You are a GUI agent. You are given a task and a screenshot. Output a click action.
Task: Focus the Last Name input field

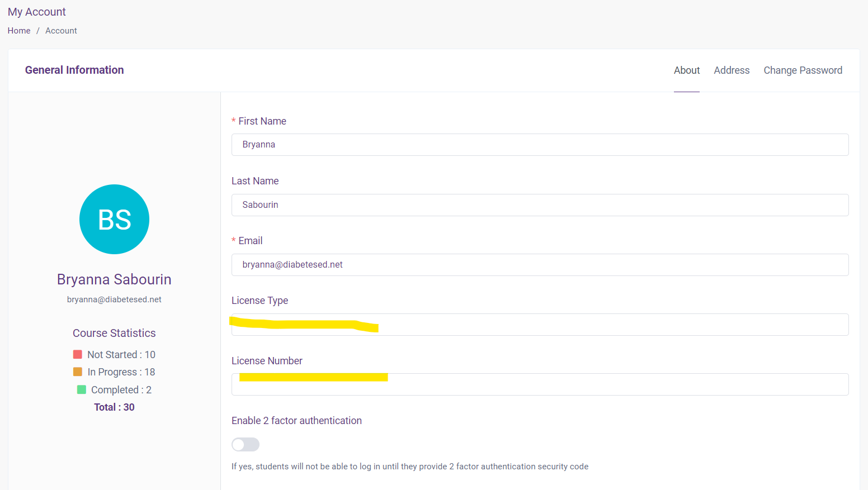[x=540, y=205]
